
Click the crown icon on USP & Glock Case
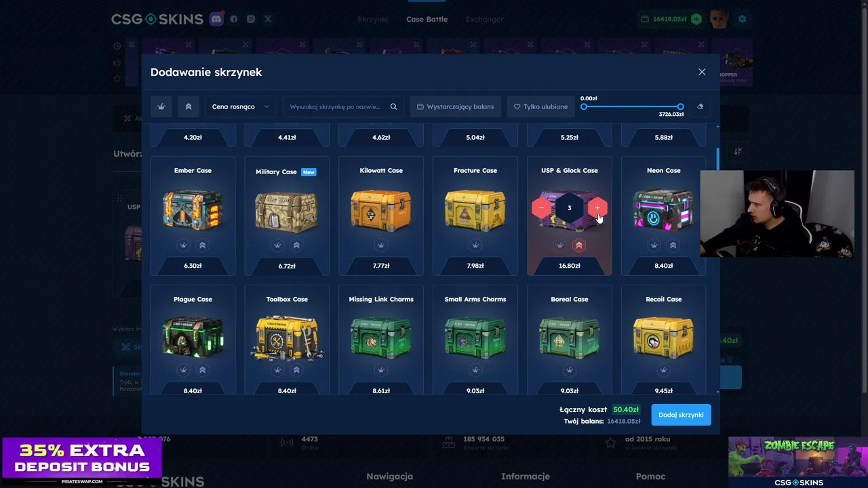pyautogui.click(x=560, y=245)
